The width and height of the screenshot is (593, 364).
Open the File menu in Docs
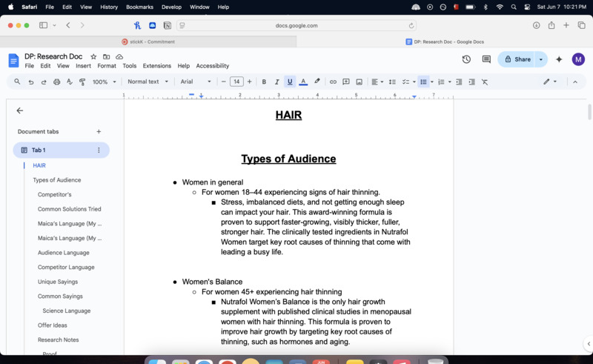(x=29, y=66)
